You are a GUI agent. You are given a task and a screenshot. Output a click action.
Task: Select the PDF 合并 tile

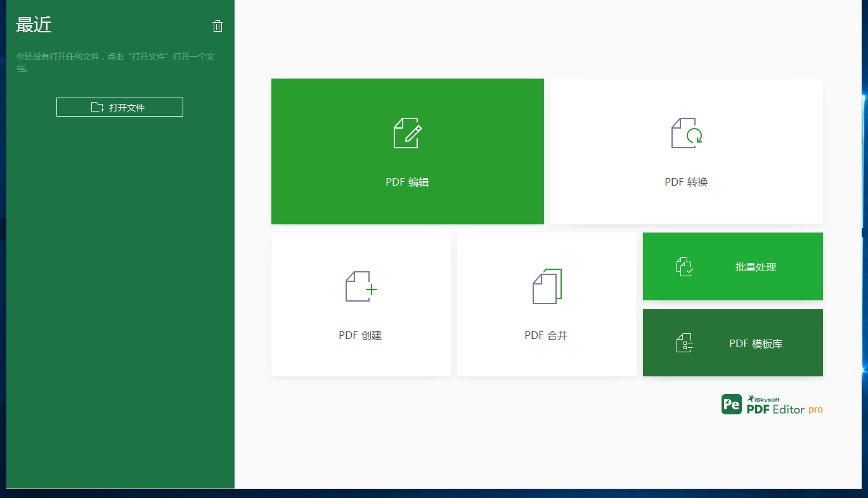click(546, 335)
